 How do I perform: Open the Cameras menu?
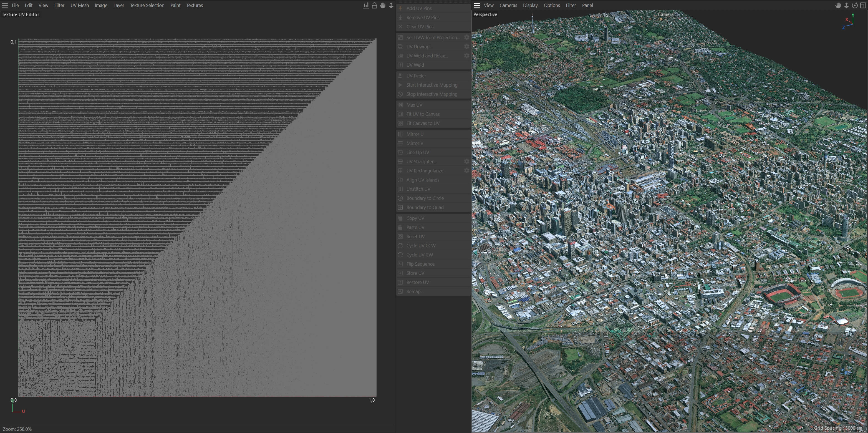pos(508,5)
